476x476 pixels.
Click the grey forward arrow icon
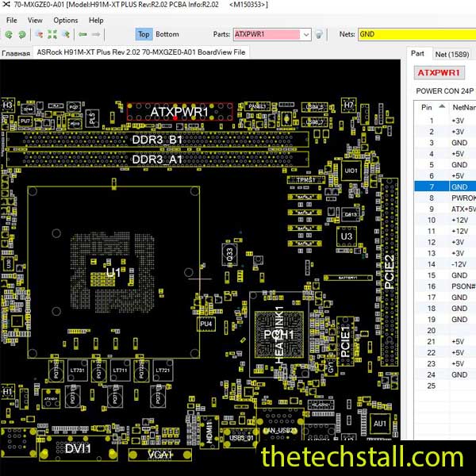click(x=96, y=34)
